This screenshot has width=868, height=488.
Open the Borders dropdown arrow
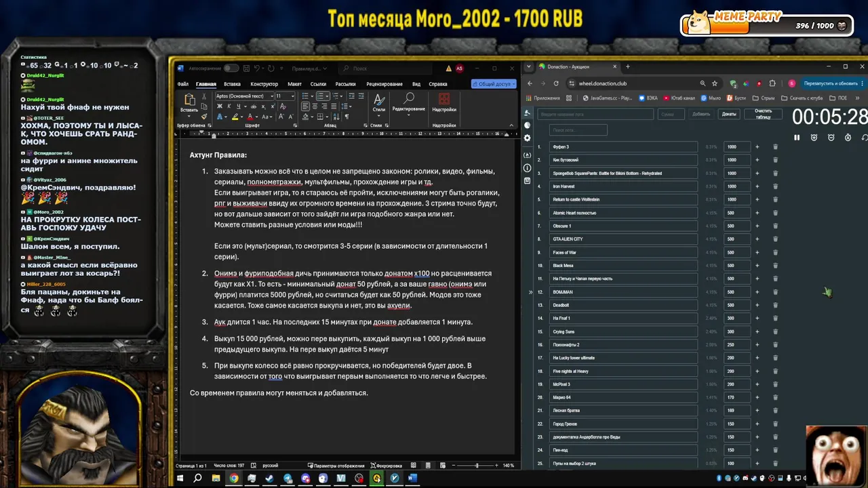pyautogui.click(x=327, y=117)
